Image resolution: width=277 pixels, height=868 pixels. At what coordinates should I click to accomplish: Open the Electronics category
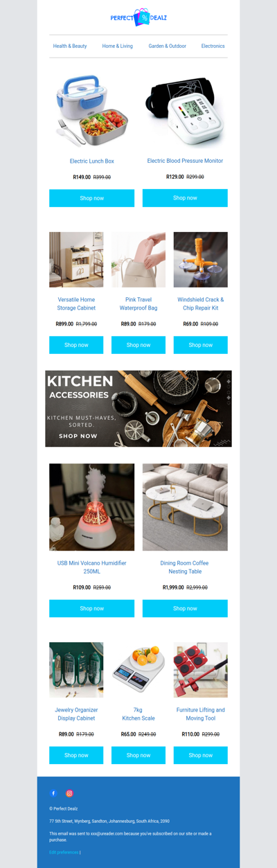click(213, 46)
